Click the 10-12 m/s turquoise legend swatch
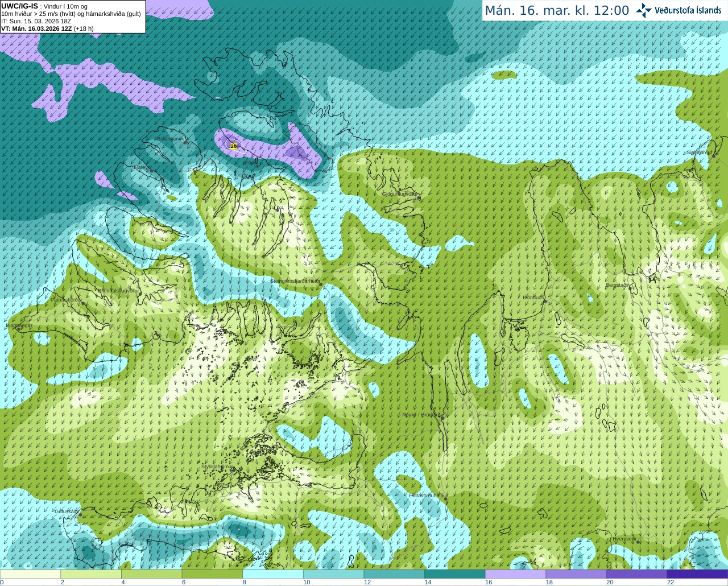Screen dimensions: 728x586 point(333,574)
